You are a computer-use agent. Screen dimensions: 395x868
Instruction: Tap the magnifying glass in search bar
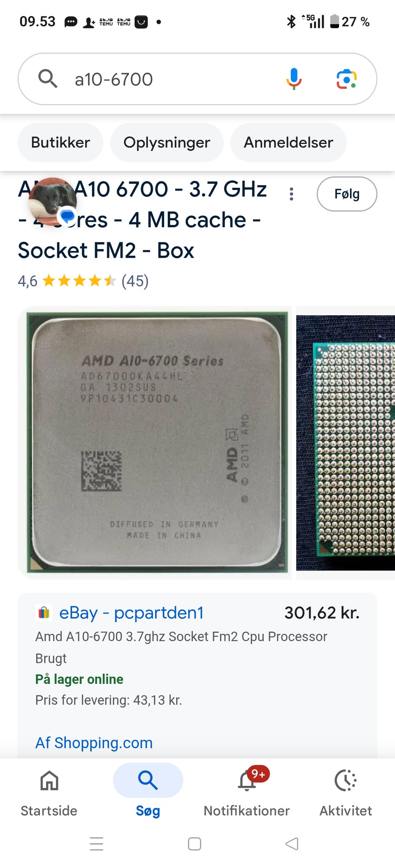point(48,78)
